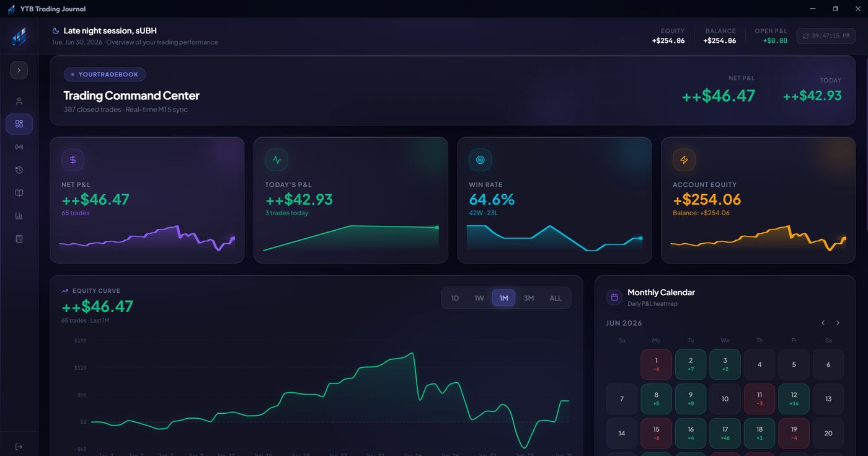Open the live signal broadcast icon
Viewport: 868px width, 456px height.
(x=19, y=147)
